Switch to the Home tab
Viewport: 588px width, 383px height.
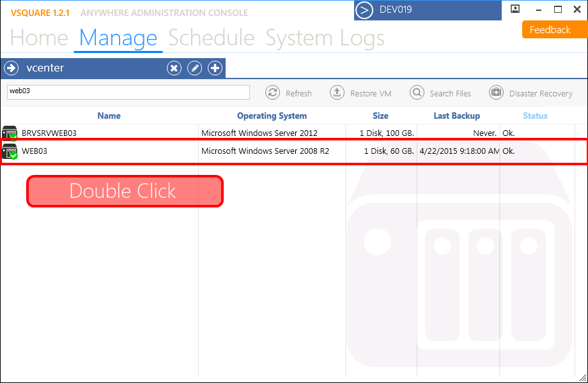click(x=39, y=38)
